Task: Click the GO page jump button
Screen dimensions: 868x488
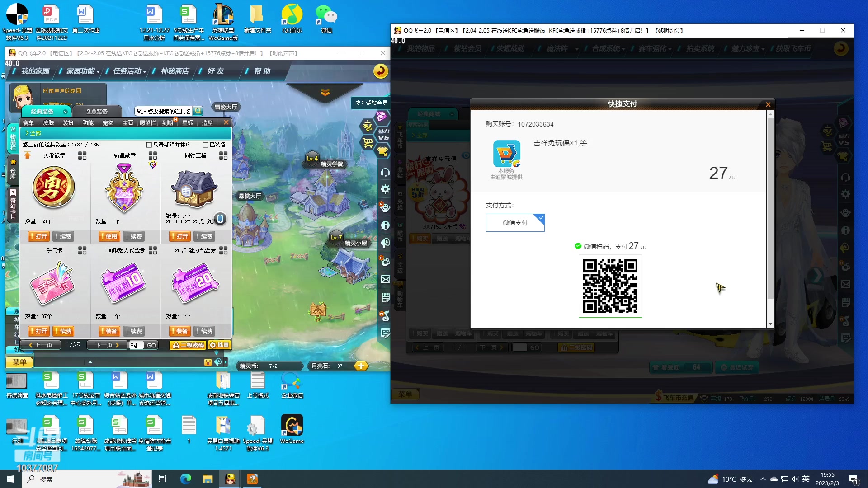Action: click(151, 345)
